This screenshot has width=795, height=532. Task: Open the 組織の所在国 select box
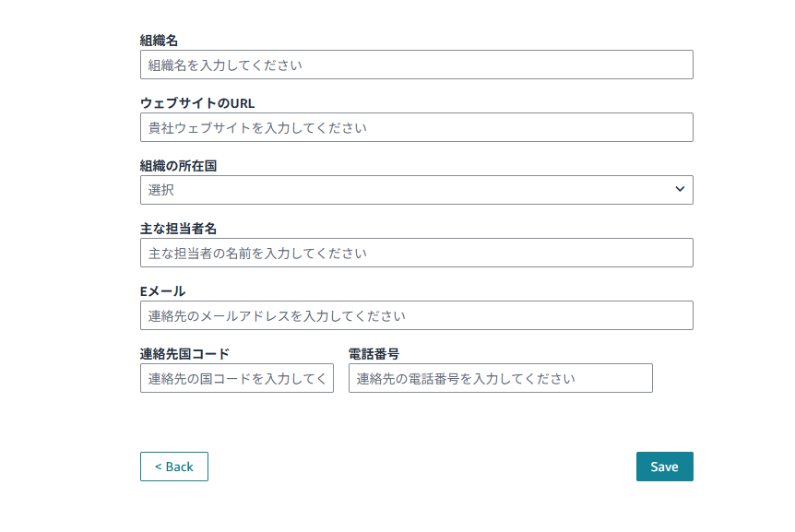(416, 190)
